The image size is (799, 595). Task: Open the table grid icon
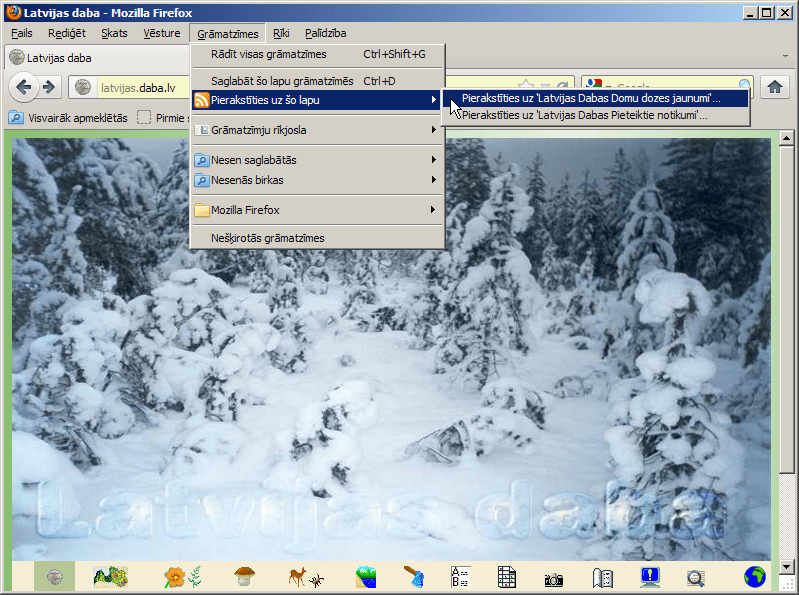point(507,577)
